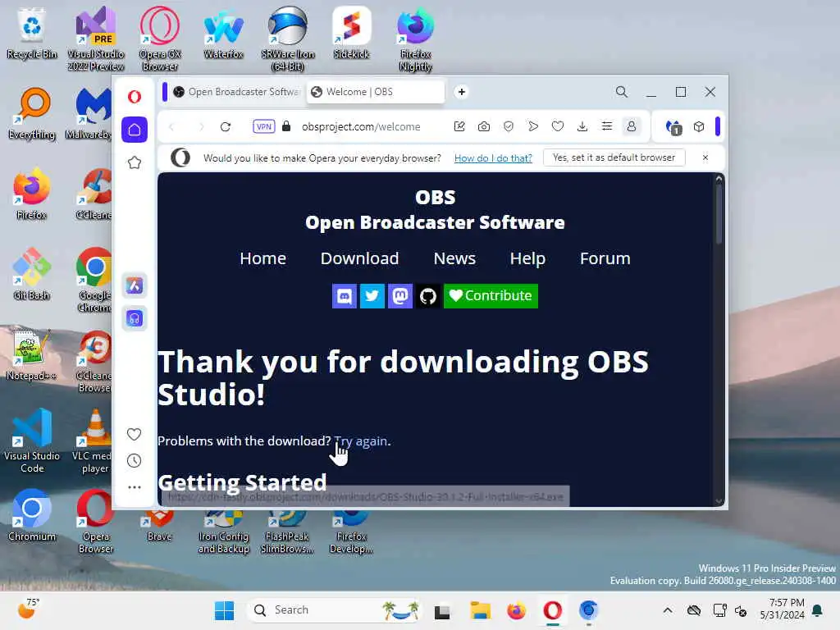Go to OBS Home menu item

(262, 258)
